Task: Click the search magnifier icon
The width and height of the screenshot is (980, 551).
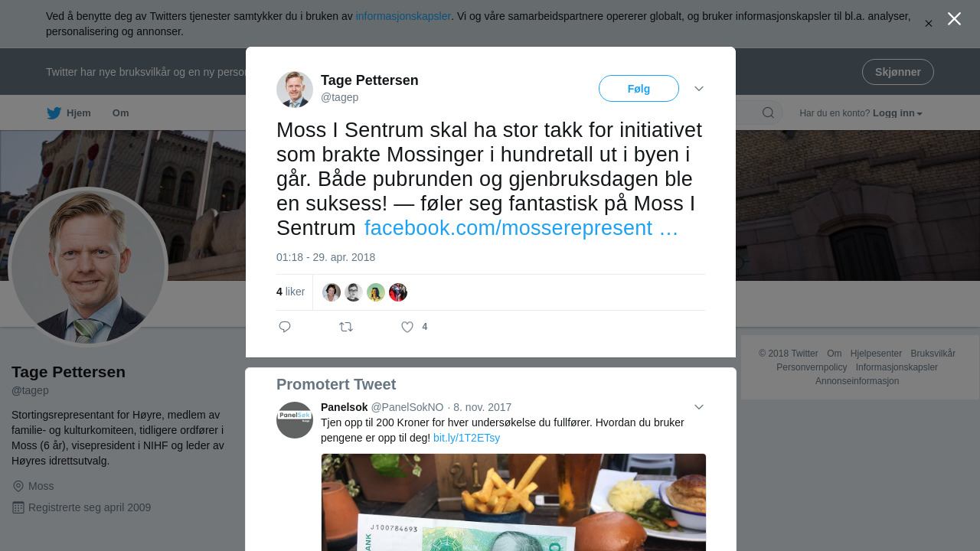Action: (x=768, y=113)
